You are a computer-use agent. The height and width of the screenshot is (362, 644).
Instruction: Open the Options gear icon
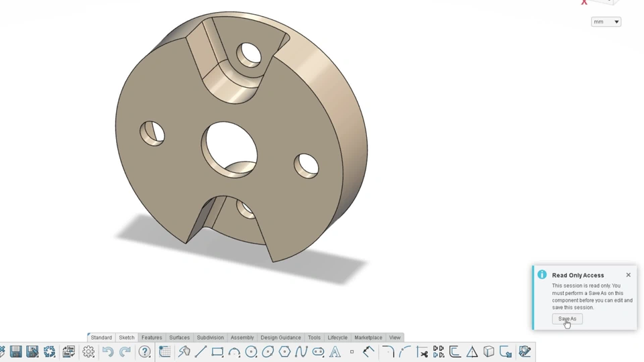(89, 352)
